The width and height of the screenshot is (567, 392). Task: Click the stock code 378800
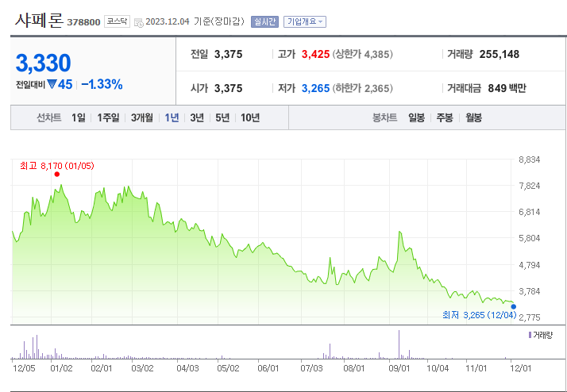[83, 22]
